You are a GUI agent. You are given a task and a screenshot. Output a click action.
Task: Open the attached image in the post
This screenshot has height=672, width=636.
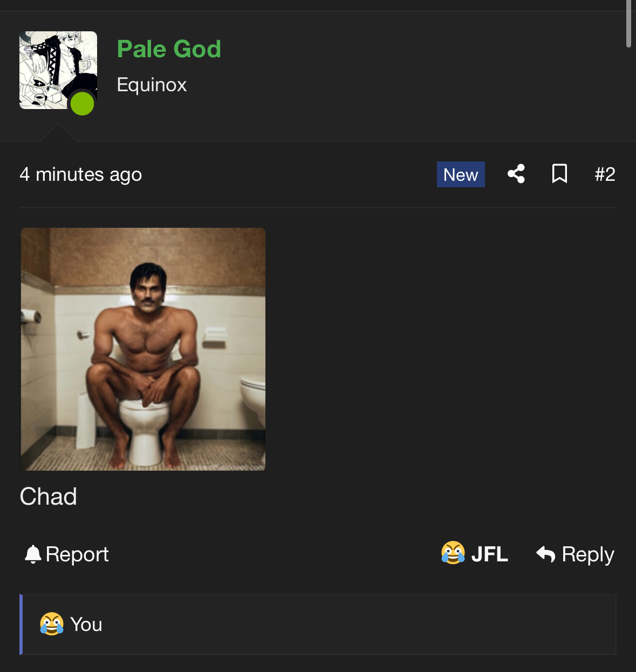click(x=143, y=349)
